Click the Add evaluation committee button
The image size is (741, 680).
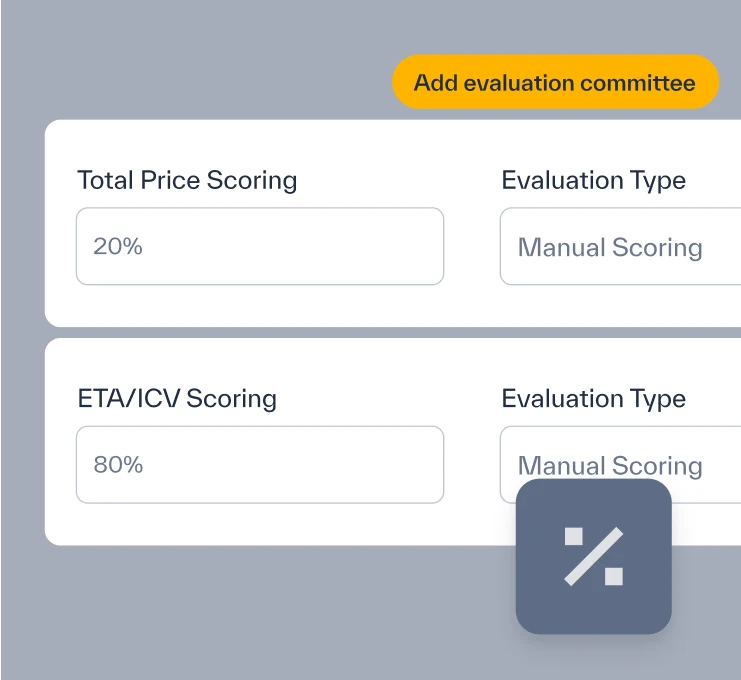pyautogui.click(x=555, y=82)
